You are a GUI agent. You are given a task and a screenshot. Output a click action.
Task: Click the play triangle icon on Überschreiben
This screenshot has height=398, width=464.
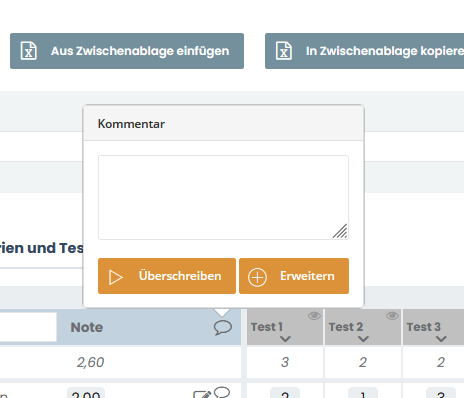pyautogui.click(x=116, y=277)
